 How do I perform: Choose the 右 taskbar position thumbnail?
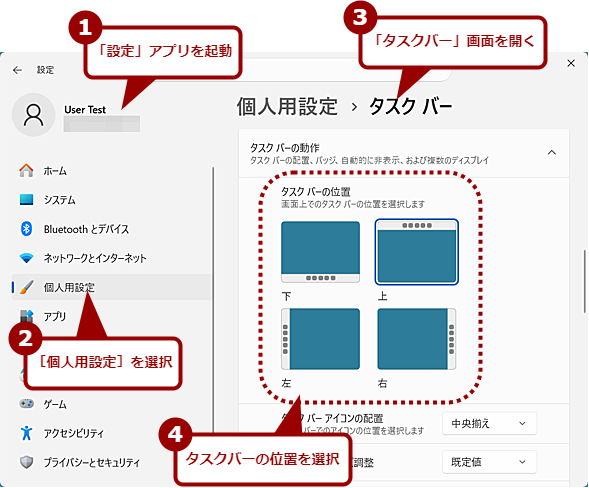417,339
